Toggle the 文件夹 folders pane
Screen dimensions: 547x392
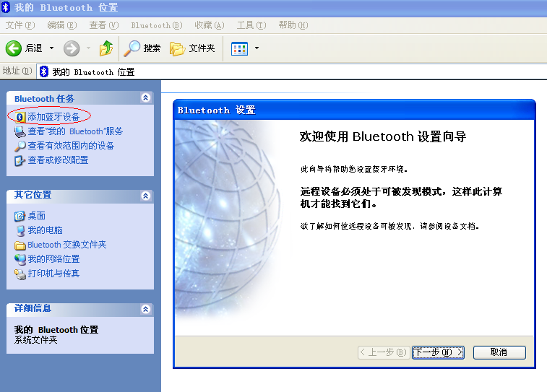point(192,48)
